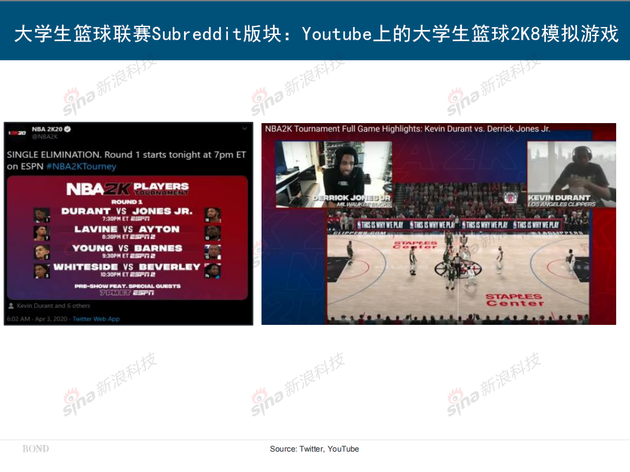Click Young's player headshot in bracket
Image resolution: width=630 pixels, height=472 pixels.
pos(42,252)
